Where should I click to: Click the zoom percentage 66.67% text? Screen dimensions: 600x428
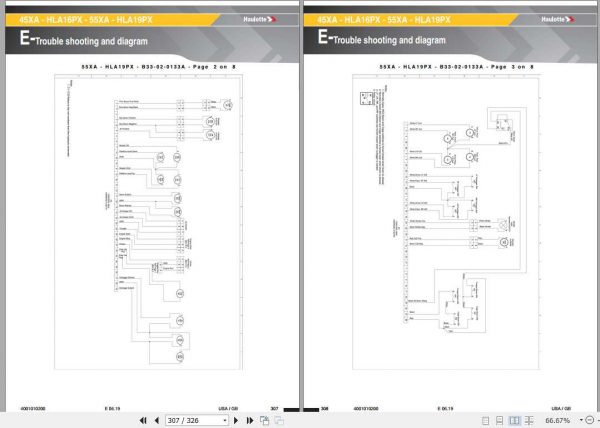(x=558, y=420)
